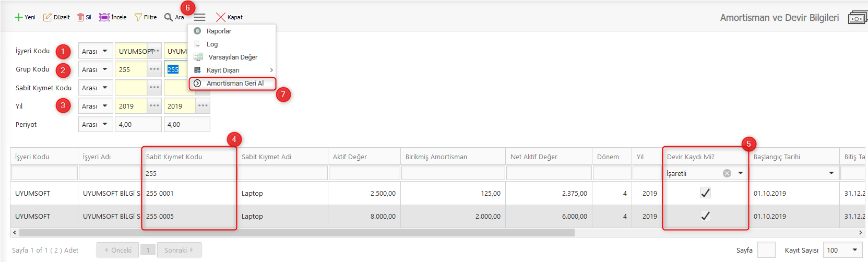Open the Filtre funnel icon
This screenshot has width=868, height=262.
click(x=138, y=17)
